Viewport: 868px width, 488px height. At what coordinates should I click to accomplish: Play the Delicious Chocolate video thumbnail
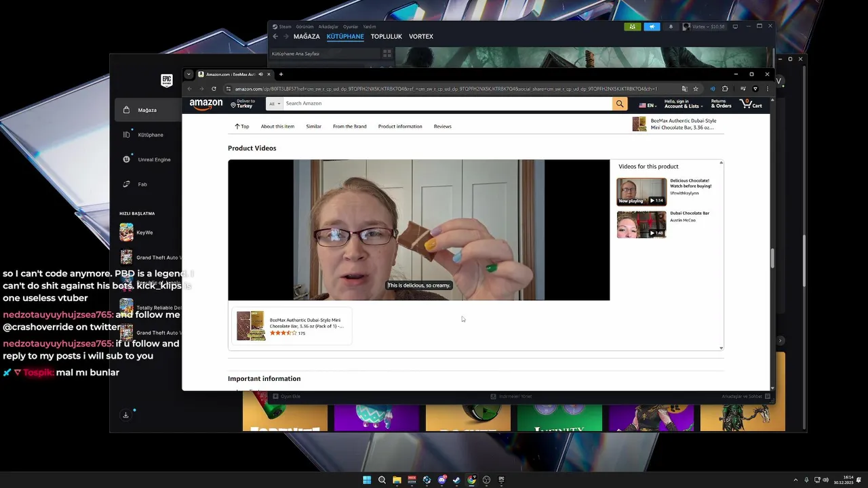click(642, 192)
